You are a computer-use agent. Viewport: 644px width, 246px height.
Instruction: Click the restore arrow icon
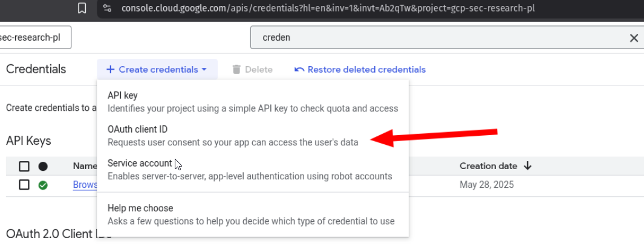pos(299,70)
